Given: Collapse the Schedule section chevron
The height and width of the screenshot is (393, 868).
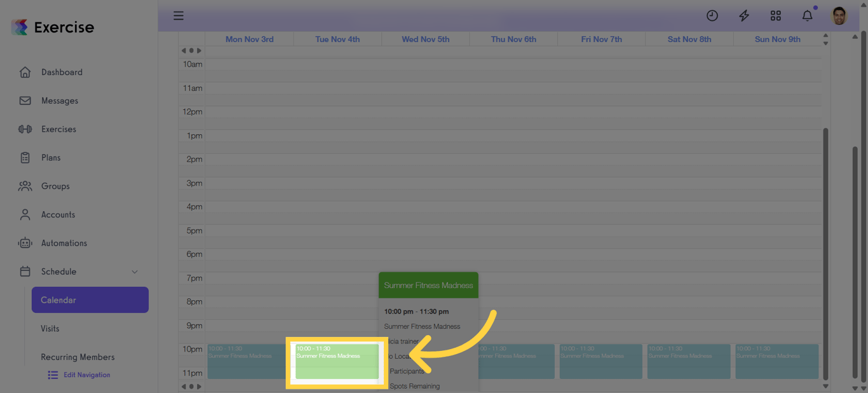Looking at the screenshot, I should point(135,272).
